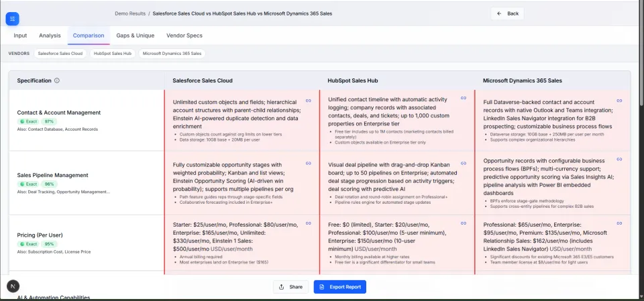Click 'Also: Deal Tracking, Opportunity Management...' text

[x=64, y=191]
